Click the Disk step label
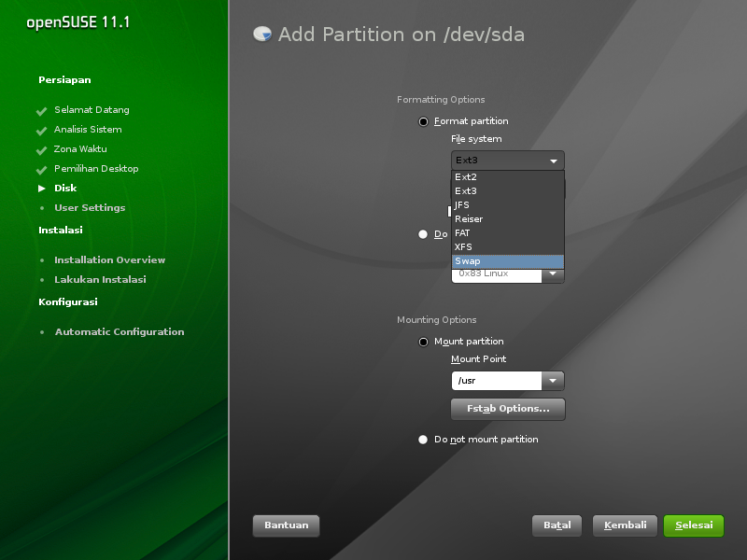The image size is (747, 560). pos(65,189)
